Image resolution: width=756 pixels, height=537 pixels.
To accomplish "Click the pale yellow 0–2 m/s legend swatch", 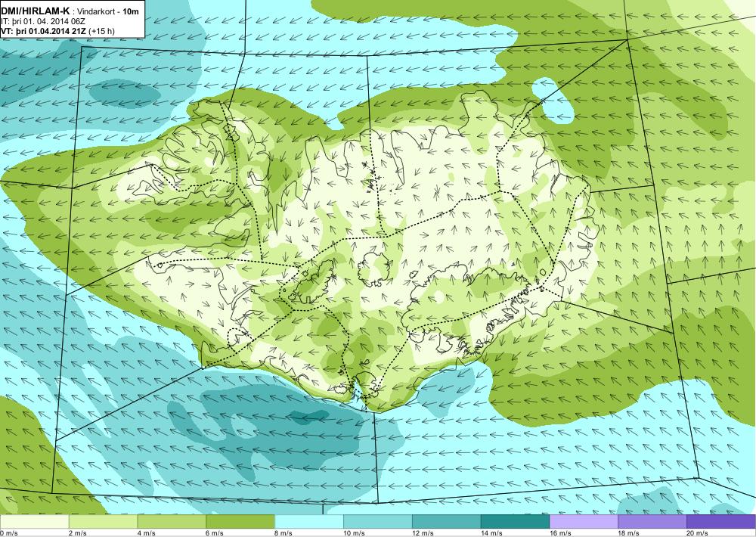I will click(x=34, y=522).
